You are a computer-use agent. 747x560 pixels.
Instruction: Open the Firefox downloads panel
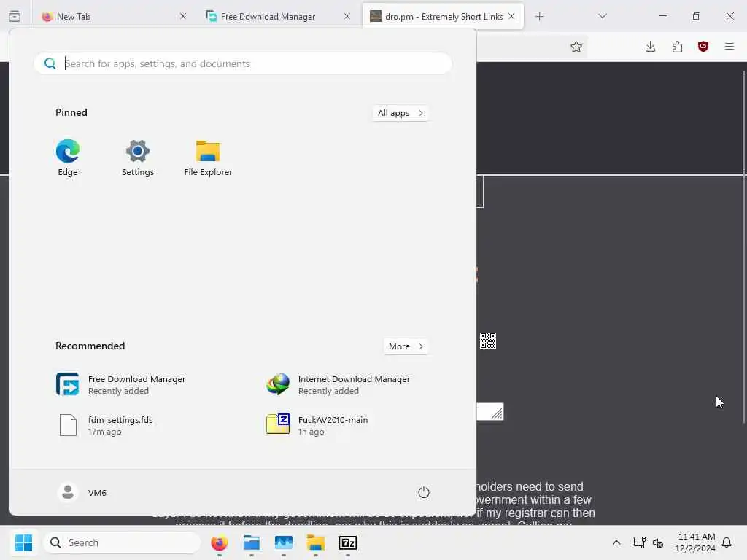click(650, 47)
